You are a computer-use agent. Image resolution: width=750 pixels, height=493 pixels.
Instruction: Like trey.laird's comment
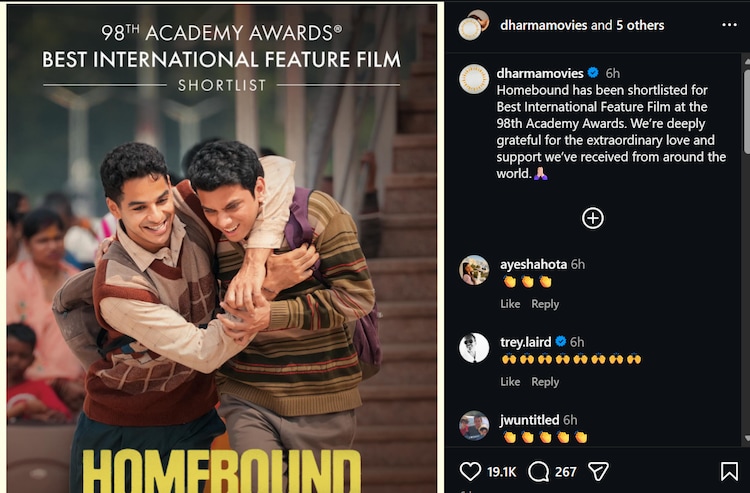[510, 382]
